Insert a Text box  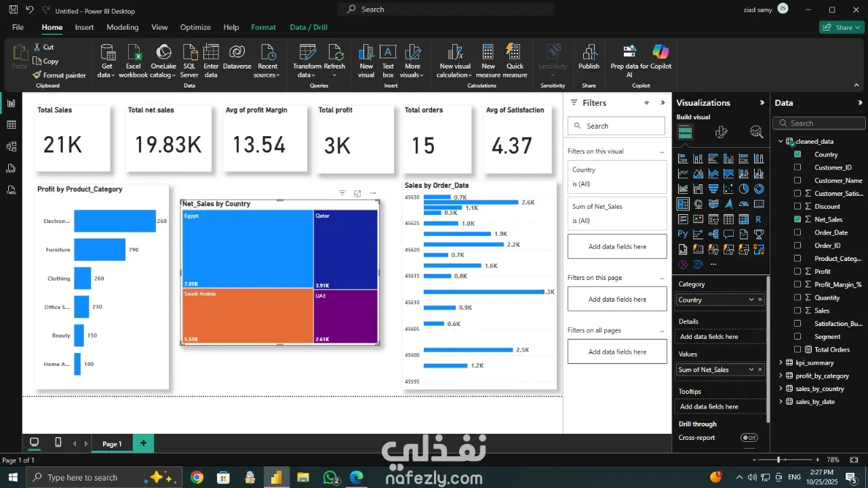pos(388,61)
